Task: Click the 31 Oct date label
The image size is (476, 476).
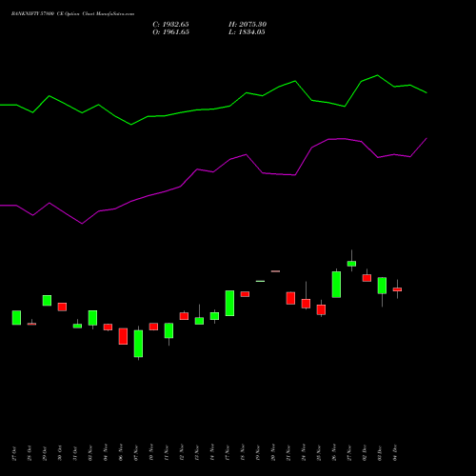Action: coord(75,453)
